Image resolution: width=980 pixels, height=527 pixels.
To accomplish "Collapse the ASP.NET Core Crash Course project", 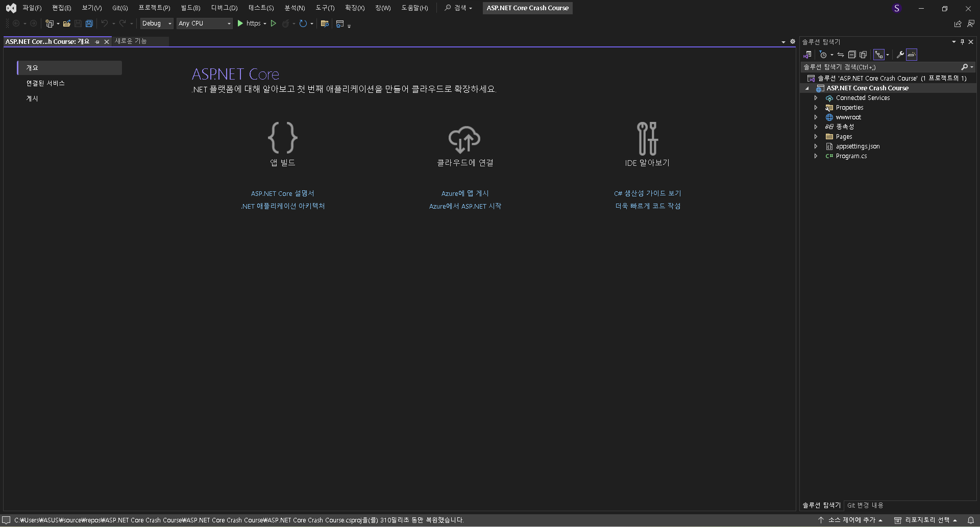I will pos(807,88).
